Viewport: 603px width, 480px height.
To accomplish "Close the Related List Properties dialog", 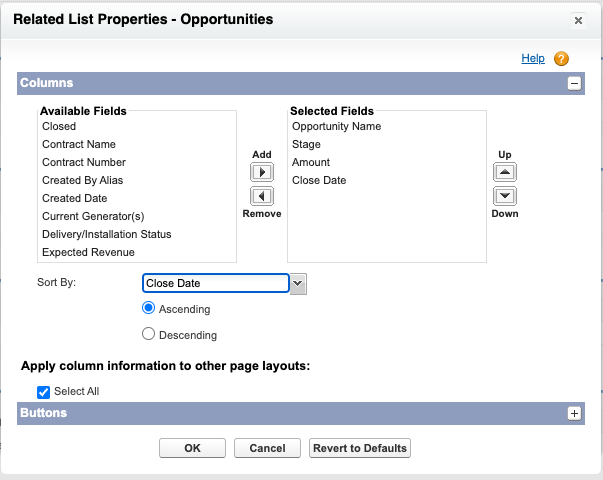I will [x=578, y=20].
